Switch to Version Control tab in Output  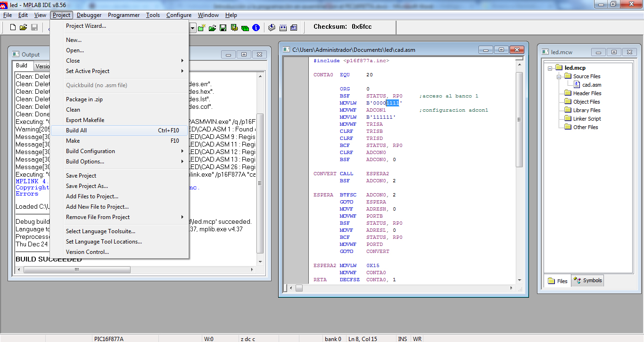click(x=41, y=66)
